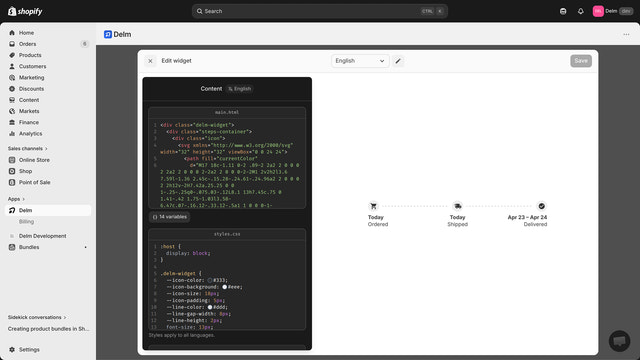
Task: Click the Marketing target icon
Action: pos(12,78)
